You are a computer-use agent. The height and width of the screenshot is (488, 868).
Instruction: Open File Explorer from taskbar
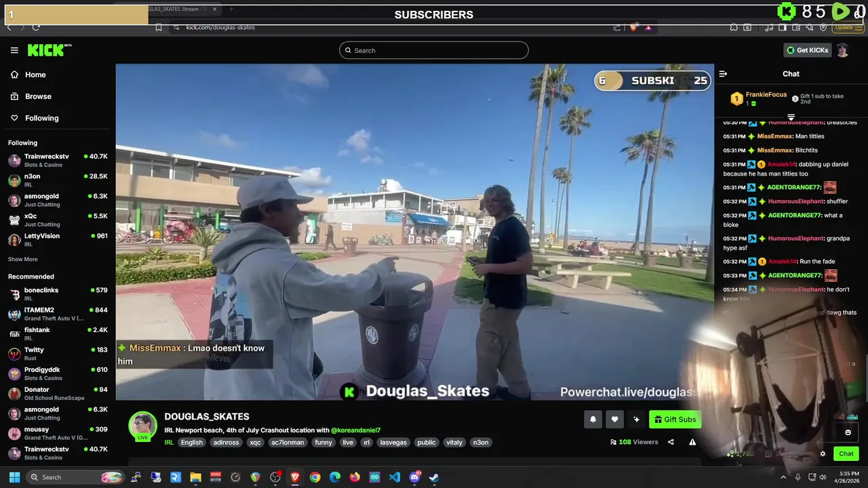tap(195, 477)
